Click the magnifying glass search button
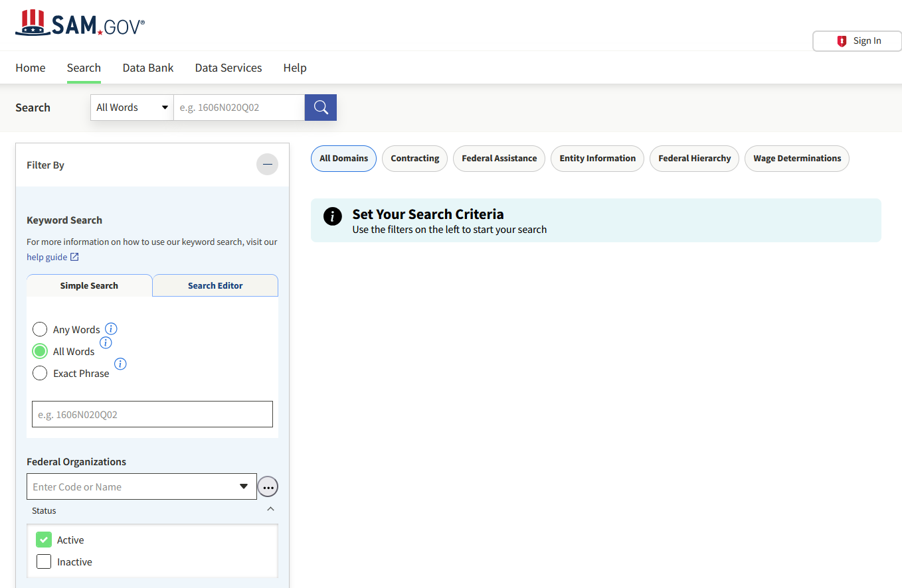902x588 pixels. 321,108
